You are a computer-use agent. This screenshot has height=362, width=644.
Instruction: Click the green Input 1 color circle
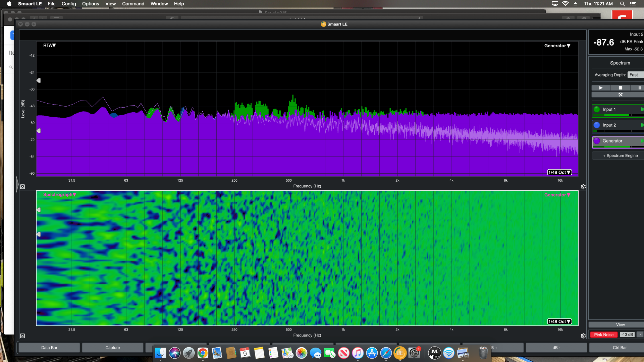pos(597,109)
